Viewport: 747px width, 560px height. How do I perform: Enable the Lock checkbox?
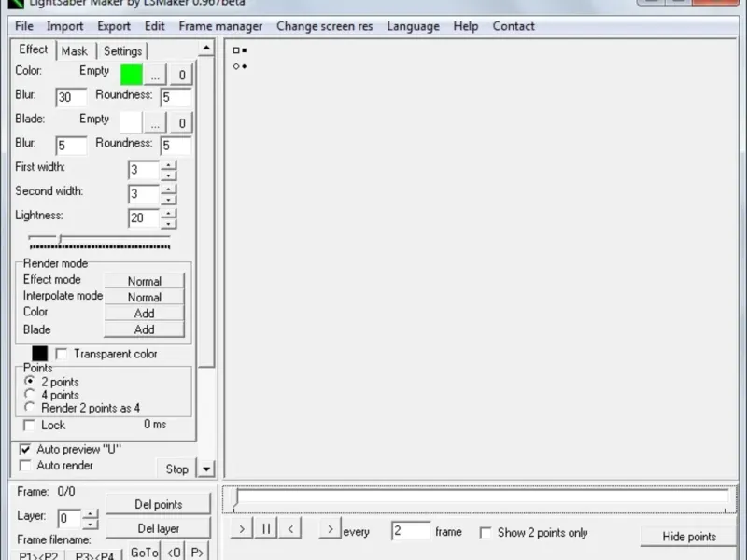click(29, 426)
